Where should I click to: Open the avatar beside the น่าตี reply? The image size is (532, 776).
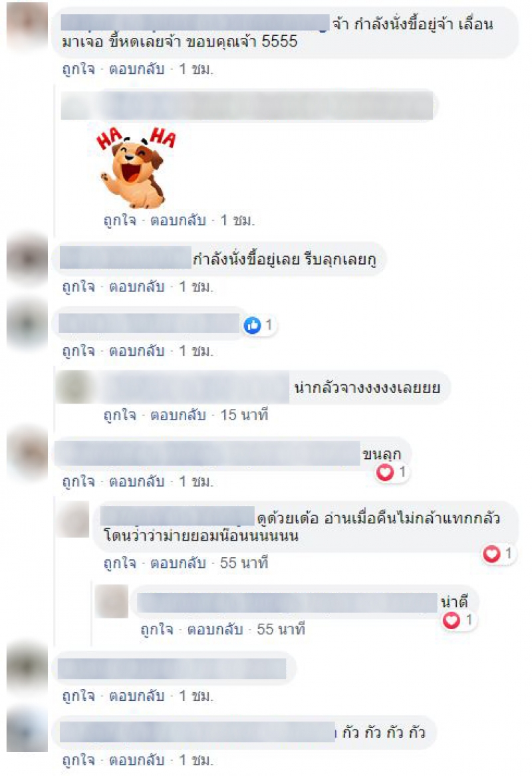click(112, 601)
